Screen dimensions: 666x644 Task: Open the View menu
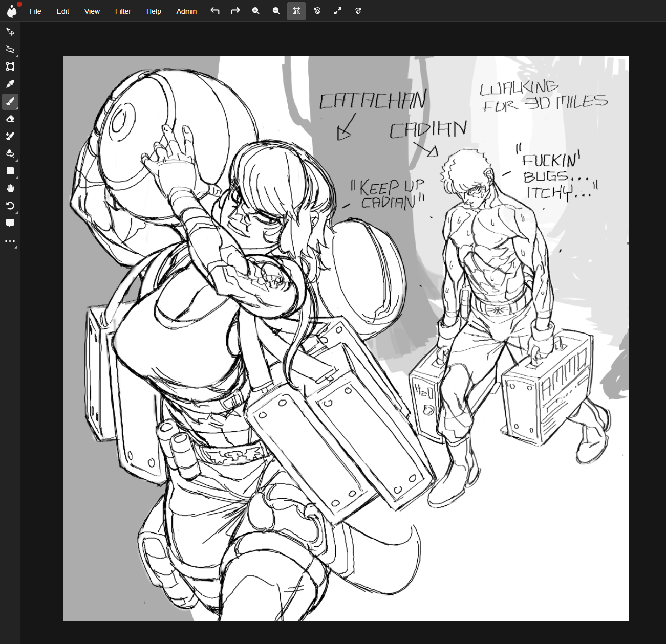92,11
